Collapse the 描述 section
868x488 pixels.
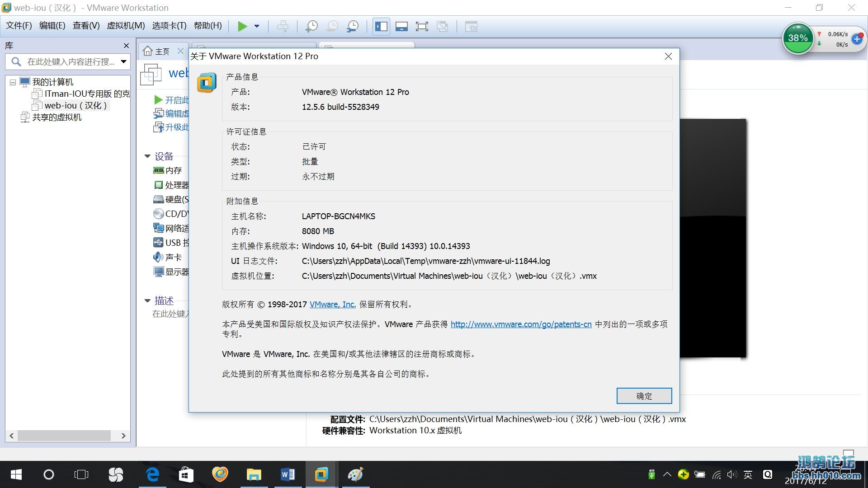(x=147, y=300)
